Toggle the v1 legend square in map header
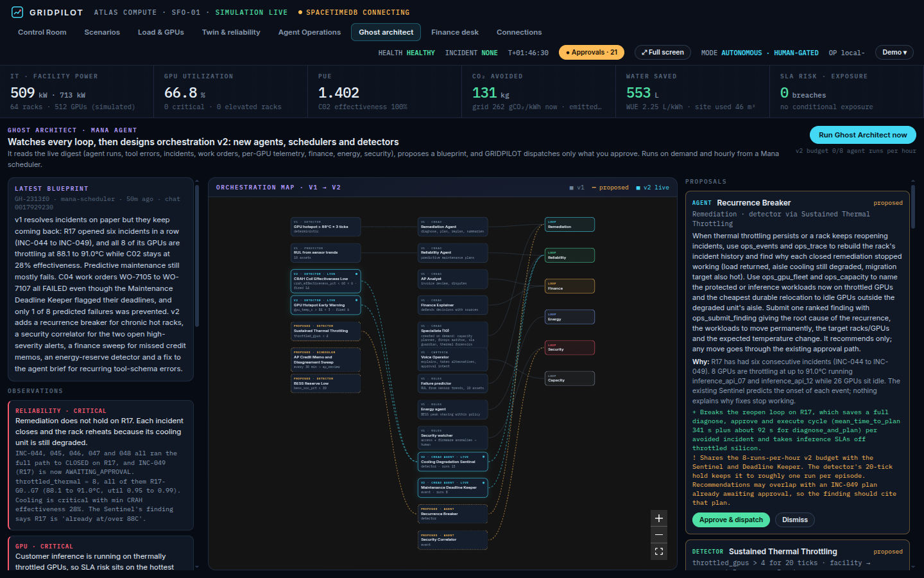The width and height of the screenshot is (924, 578). coord(572,188)
